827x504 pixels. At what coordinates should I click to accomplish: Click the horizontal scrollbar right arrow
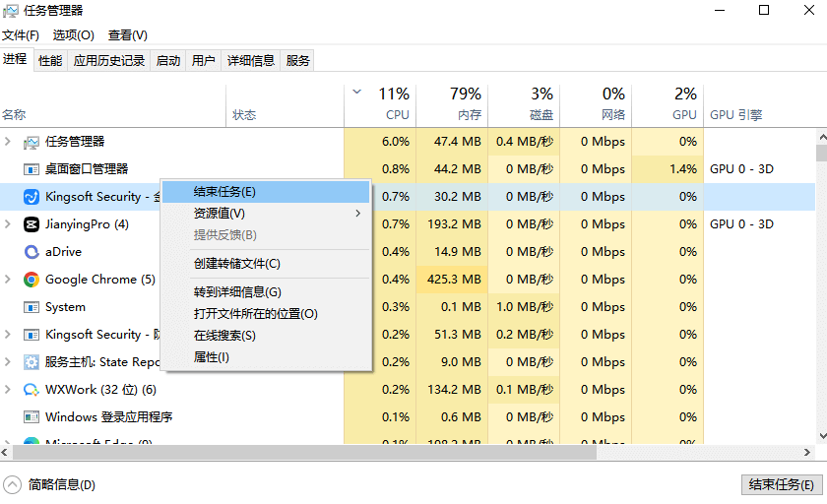click(x=807, y=453)
